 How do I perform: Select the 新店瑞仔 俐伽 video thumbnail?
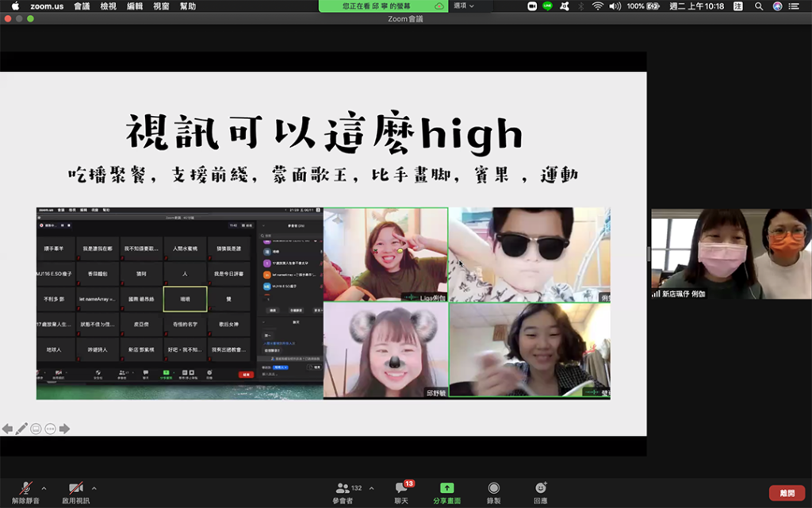pos(730,254)
